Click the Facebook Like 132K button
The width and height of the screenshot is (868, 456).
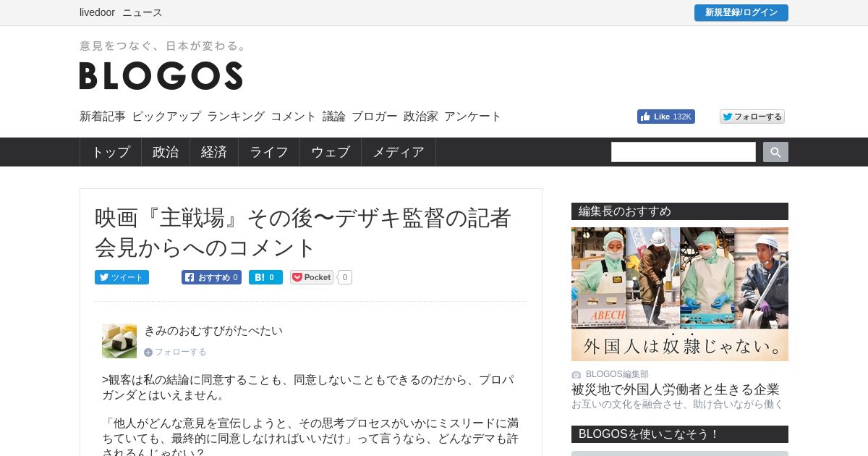[x=665, y=117]
